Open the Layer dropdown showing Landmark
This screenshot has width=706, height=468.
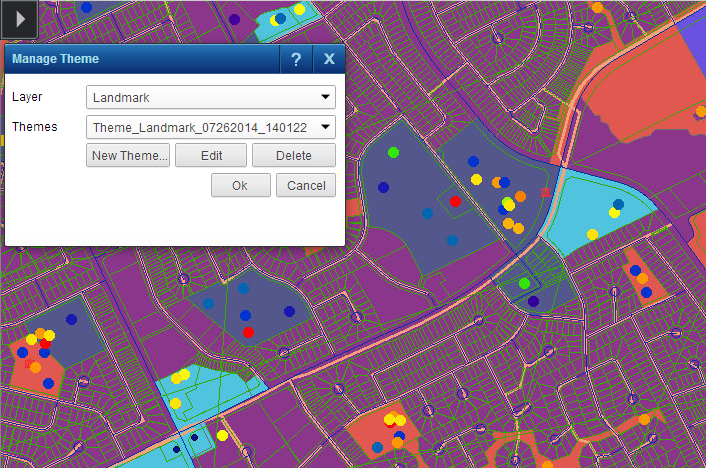(x=210, y=97)
